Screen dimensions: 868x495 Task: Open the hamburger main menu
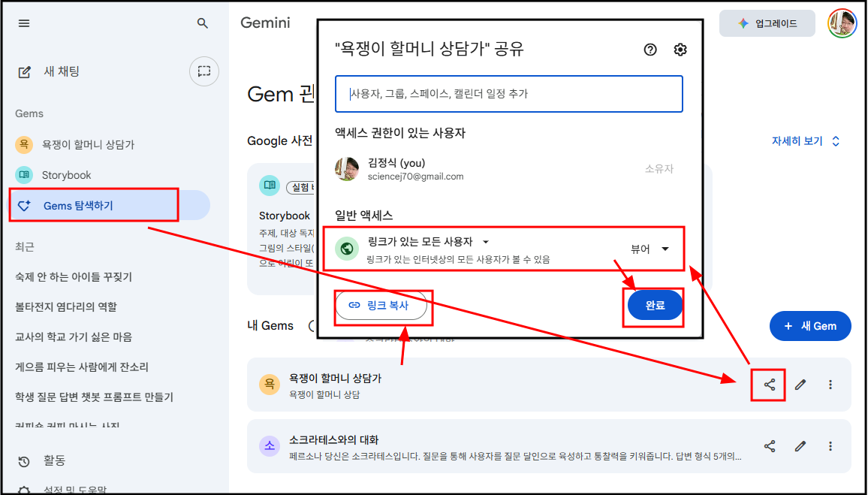(x=24, y=23)
